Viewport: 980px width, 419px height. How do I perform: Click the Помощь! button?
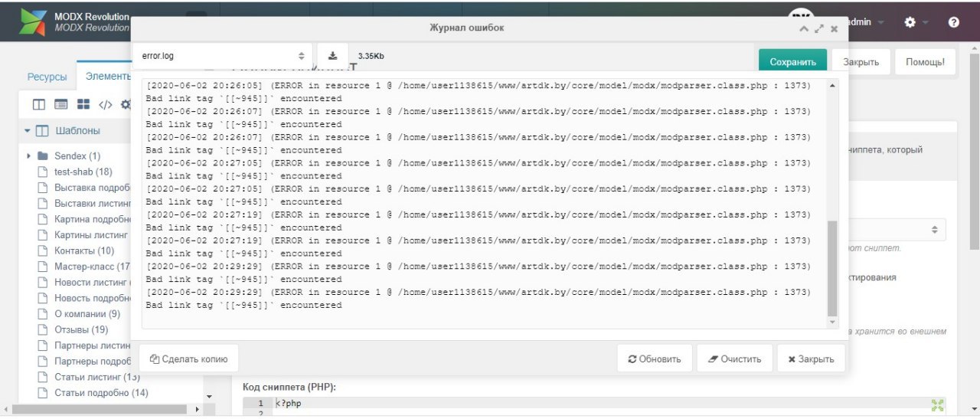(925, 62)
